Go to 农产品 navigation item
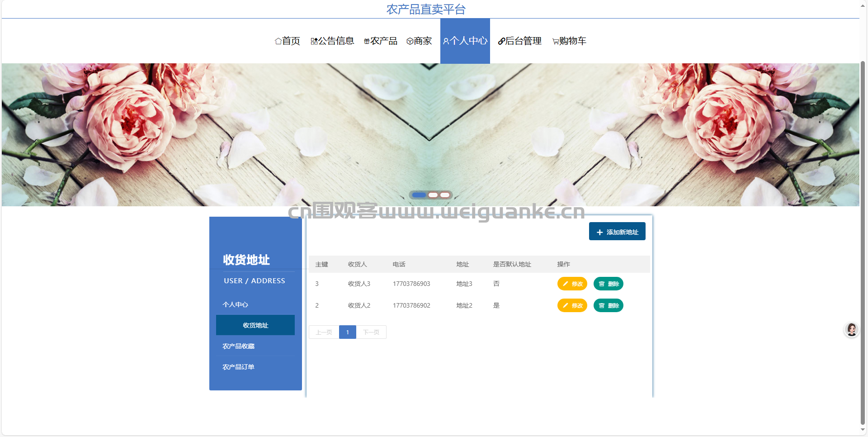The height and width of the screenshot is (437, 868). (381, 41)
